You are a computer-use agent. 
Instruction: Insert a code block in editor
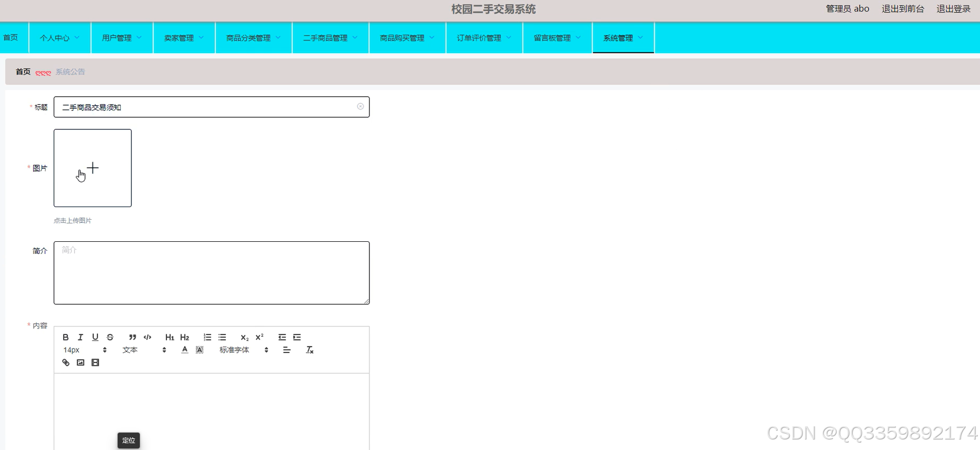pyautogui.click(x=148, y=337)
